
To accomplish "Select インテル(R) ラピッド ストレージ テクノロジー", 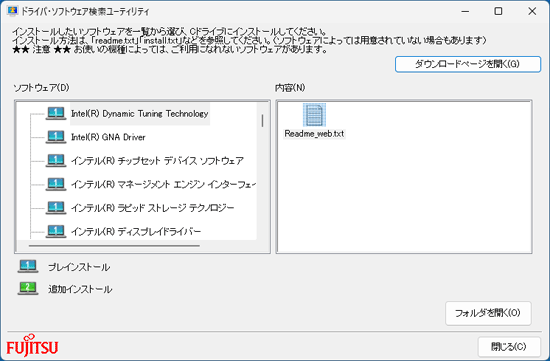I will (x=153, y=208).
